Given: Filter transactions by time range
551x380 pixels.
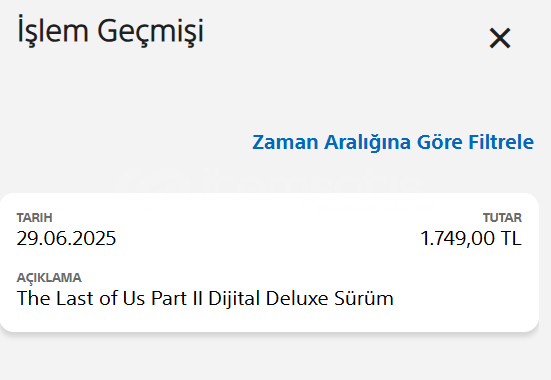Looking at the screenshot, I should click(393, 142).
